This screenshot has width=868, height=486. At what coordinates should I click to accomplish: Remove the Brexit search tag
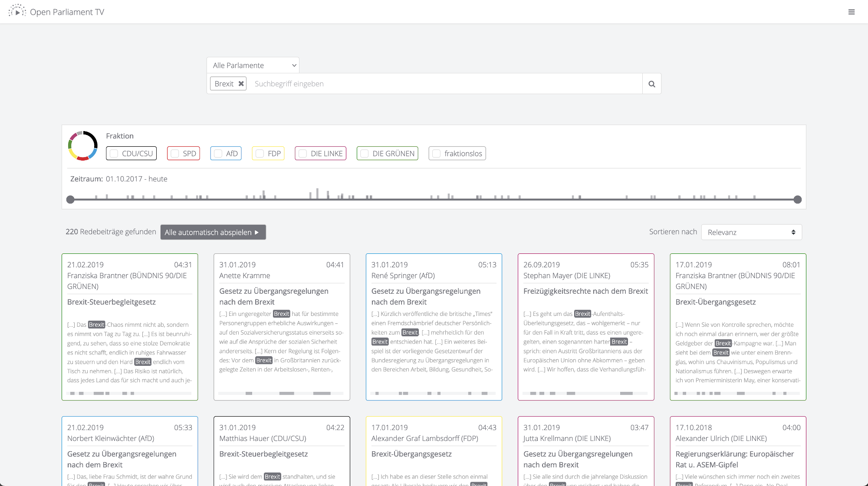(241, 84)
